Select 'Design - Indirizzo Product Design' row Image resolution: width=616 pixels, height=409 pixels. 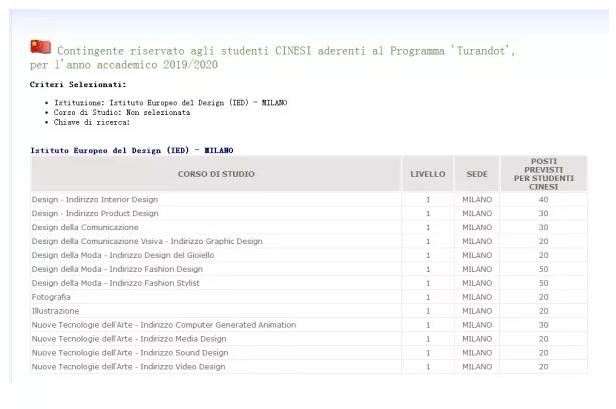309,213
